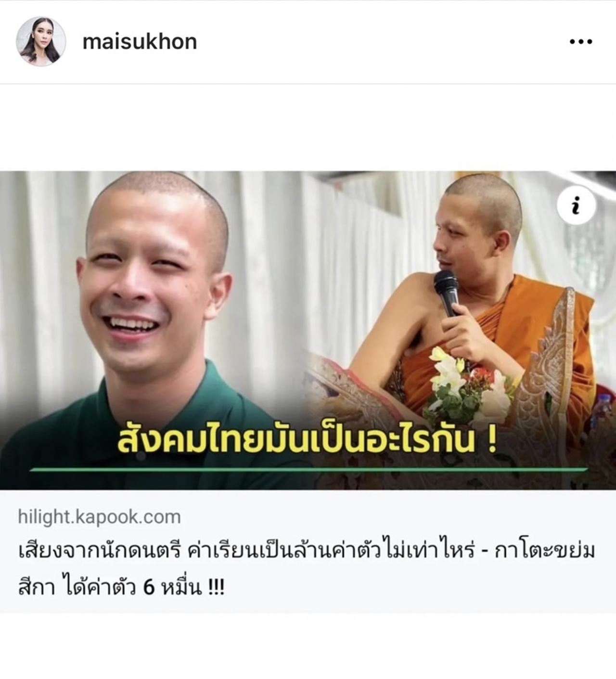Click the maisukhon username
The width and height of the screenshot is (616, 679).
point(140,41)
